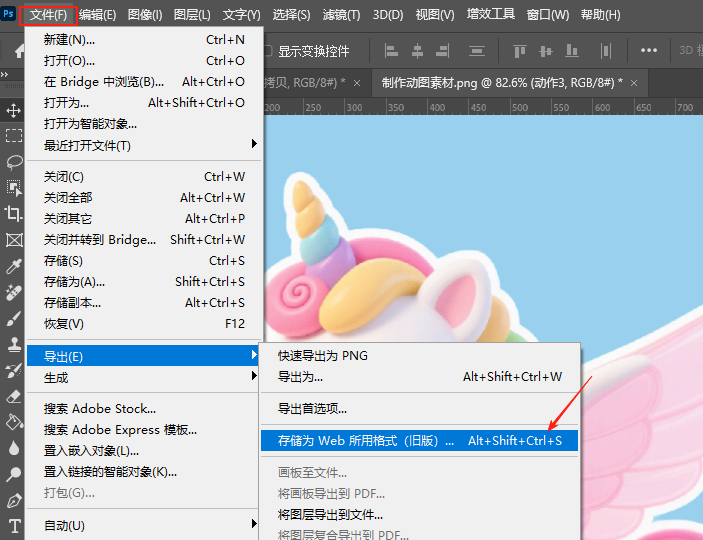Select the Frame tool
703x540 pixels.
(x=13, y=240)
